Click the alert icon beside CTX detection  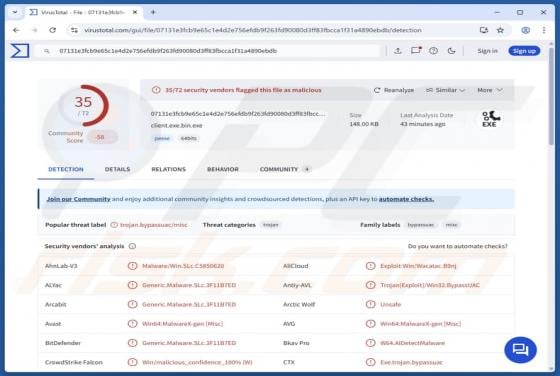coord(371,362)
